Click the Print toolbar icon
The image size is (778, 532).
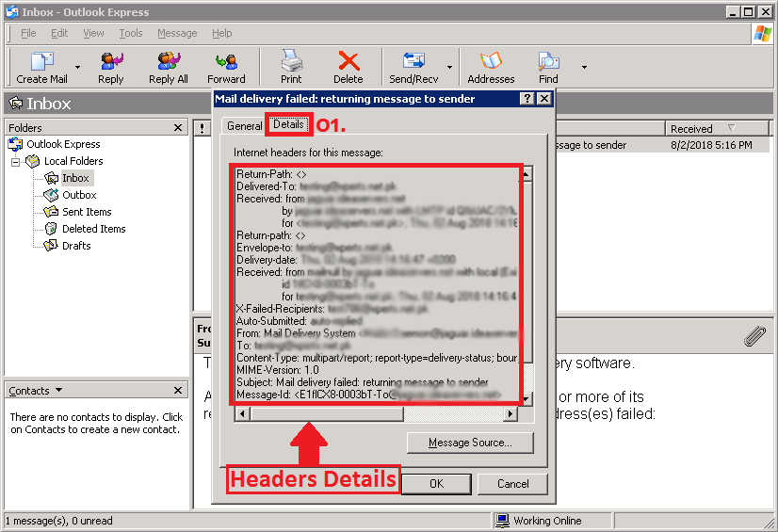pos(291,61)
